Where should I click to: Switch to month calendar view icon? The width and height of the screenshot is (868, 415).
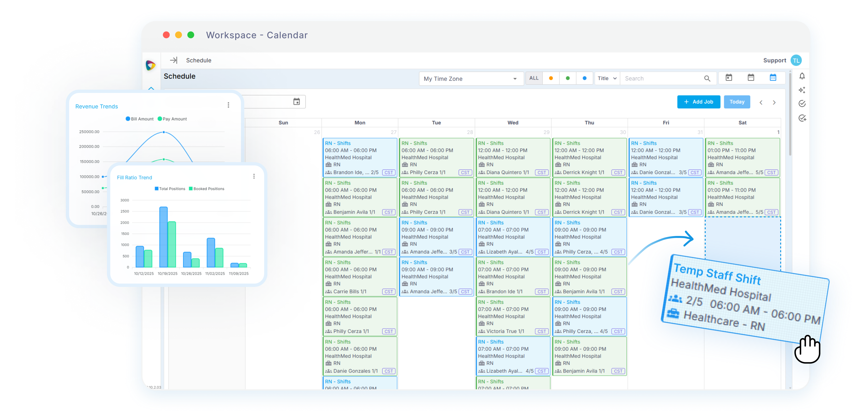tap(773, 78)
